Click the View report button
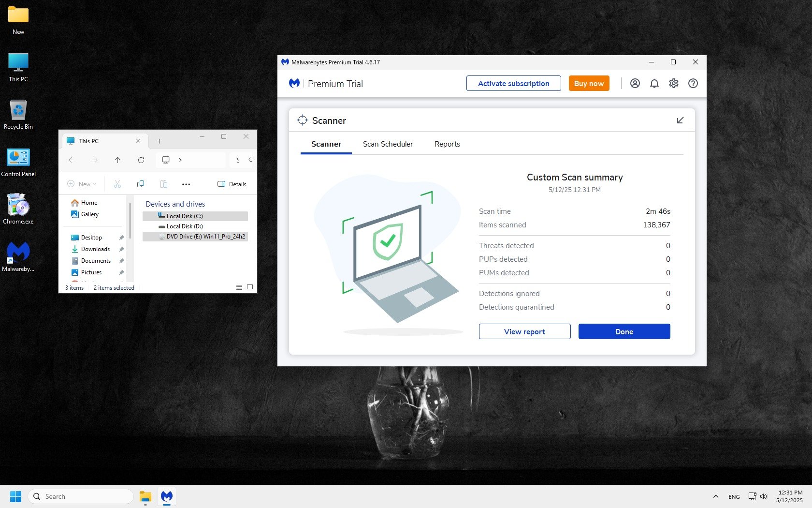The width and height of the screenshot is (812, 508). [x=524, y=331]
